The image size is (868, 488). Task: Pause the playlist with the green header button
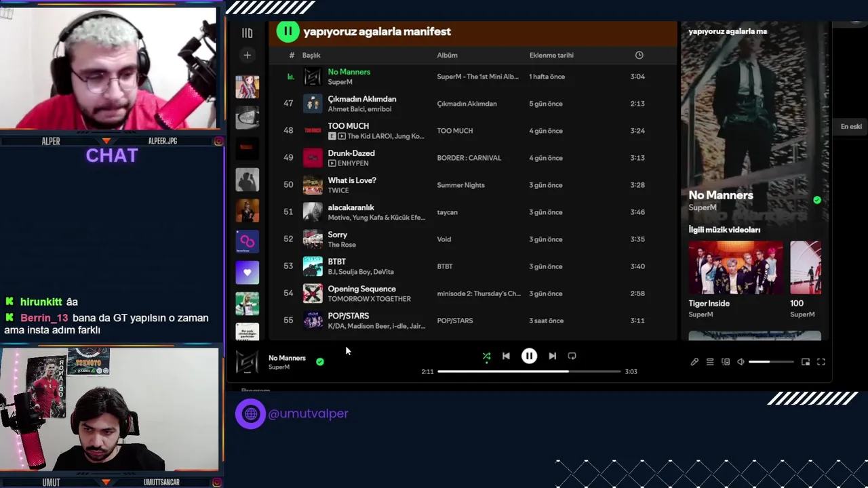click(x=288, y=31)
